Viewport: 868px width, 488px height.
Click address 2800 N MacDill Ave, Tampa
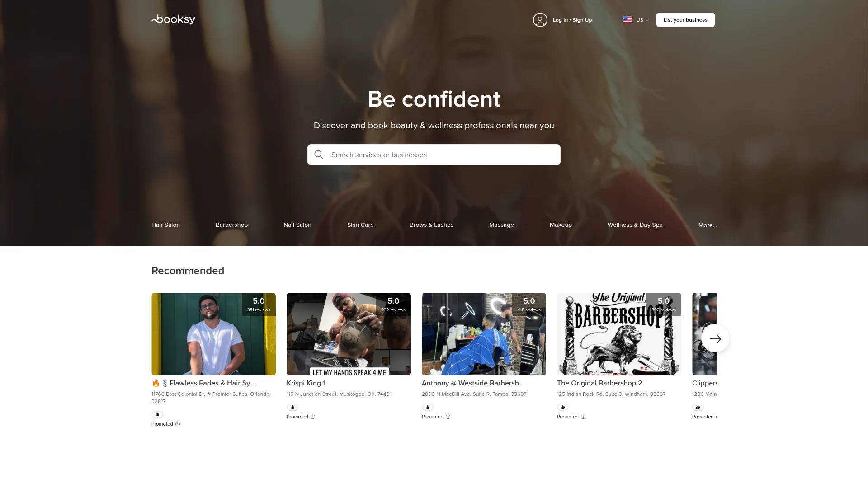pos(474,394)
